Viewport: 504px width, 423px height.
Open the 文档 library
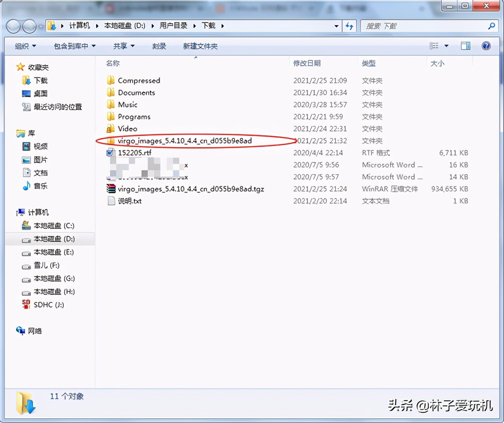(40, 173)
